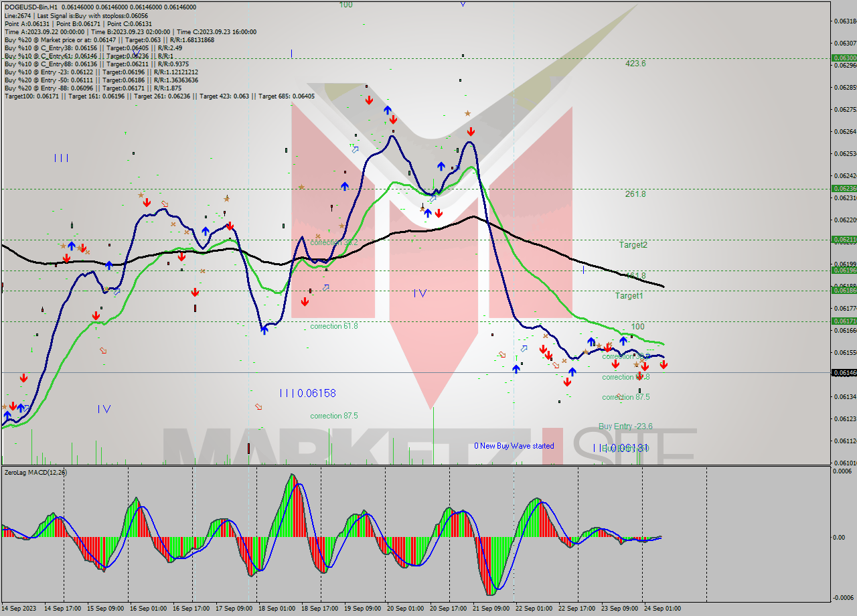The width and height of the screenshot is (857, 616).
Task: Click the 0.06236 green price tag
Action: (x=844, y=189)
